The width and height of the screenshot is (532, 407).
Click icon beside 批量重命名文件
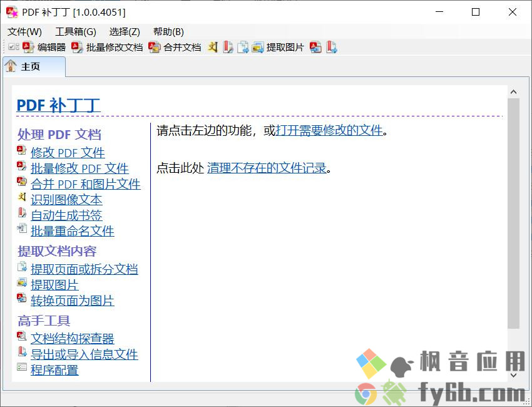click(x=22, y=228)
